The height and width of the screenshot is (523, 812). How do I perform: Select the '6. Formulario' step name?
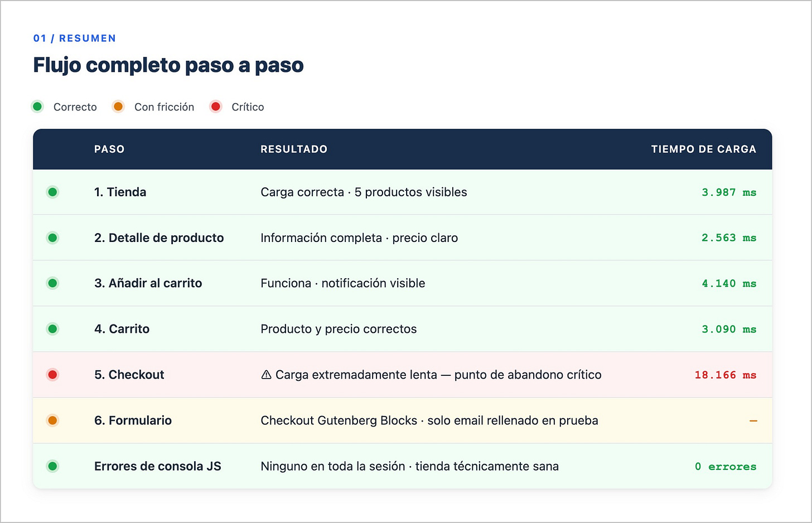coord(133,420)
